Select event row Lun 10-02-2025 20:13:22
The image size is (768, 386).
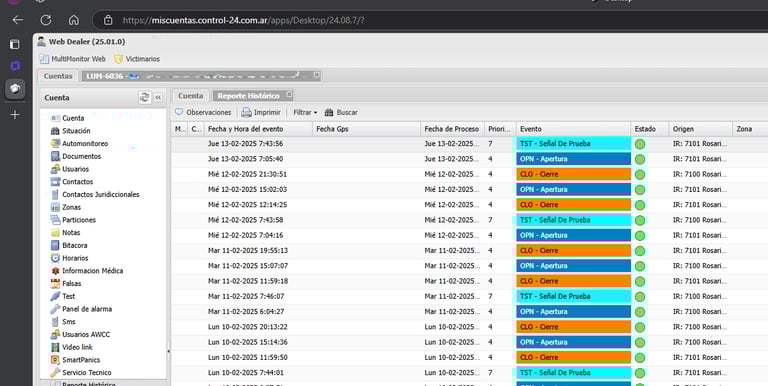pyautogui.click(x=469, y=327)
